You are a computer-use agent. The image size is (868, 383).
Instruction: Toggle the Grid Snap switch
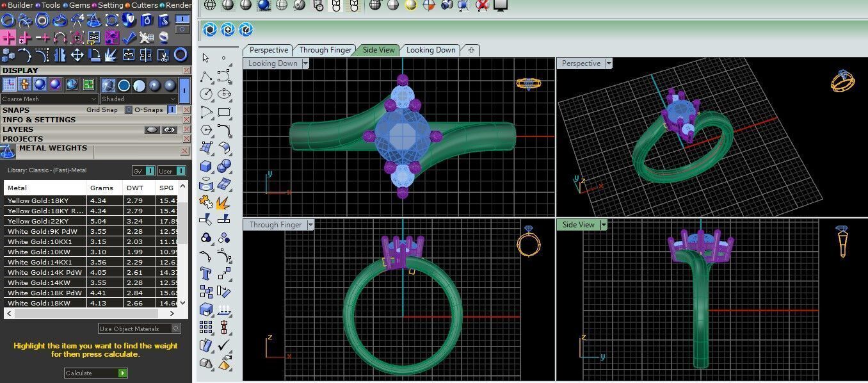pyautogui.click(x=128, y=110)
